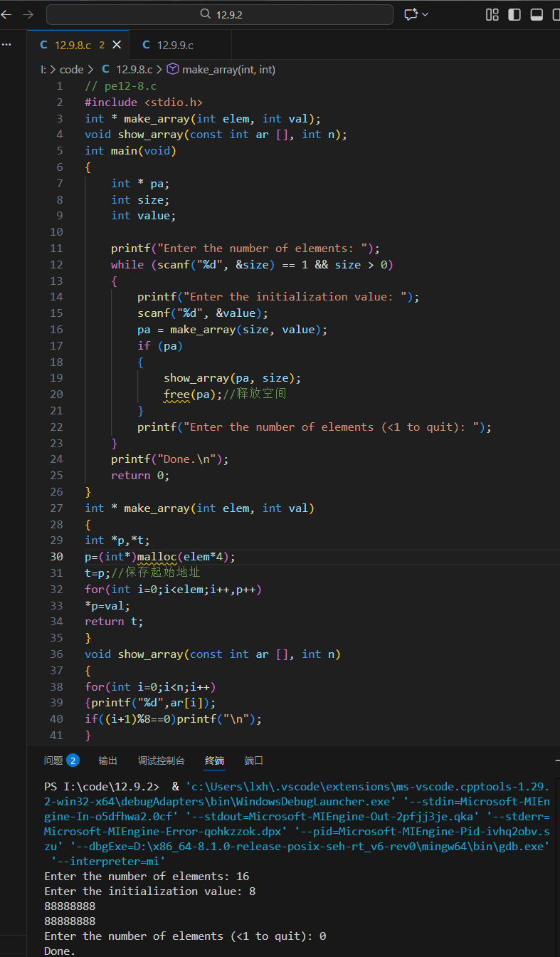Viewport: 560px width, 957px height.
Task: Click the // pe12-8.c comment
Action: [x=120, y=85]
